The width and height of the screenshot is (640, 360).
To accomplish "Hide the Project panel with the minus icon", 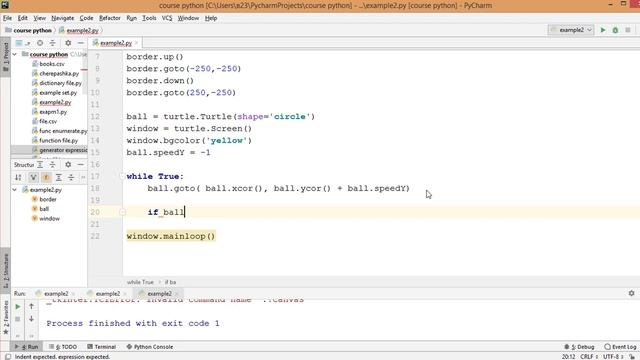I will pyautogui.click(x=80, y=43).
